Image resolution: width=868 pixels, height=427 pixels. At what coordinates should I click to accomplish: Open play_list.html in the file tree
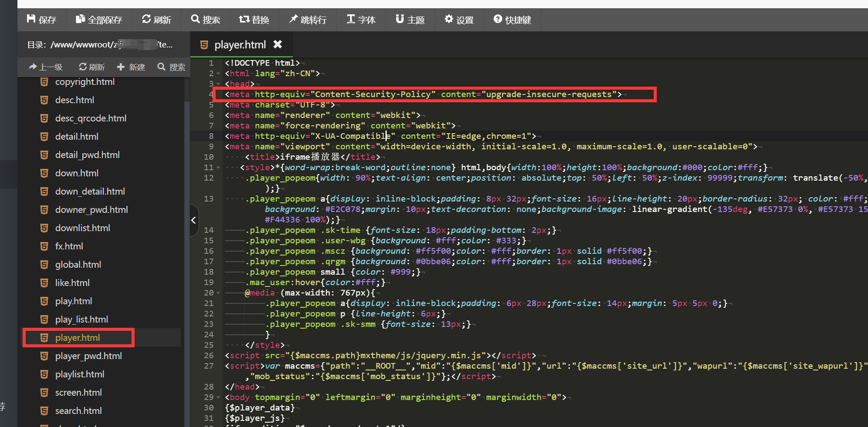(x=81, y=319)
